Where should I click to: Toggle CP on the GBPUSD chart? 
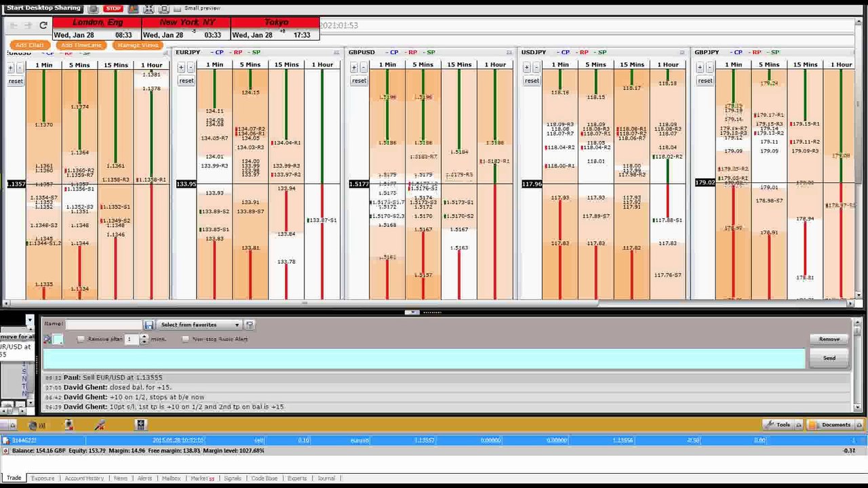391,52
